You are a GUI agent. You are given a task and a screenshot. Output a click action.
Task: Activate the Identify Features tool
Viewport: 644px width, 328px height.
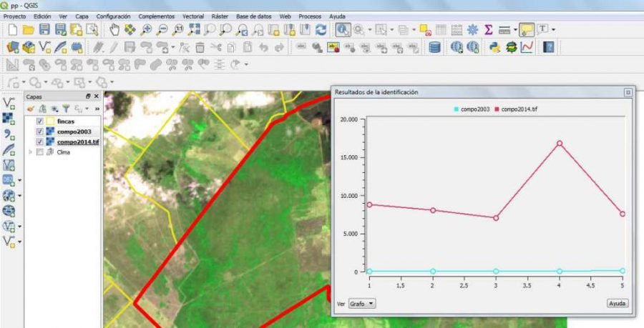pos(342,30)
